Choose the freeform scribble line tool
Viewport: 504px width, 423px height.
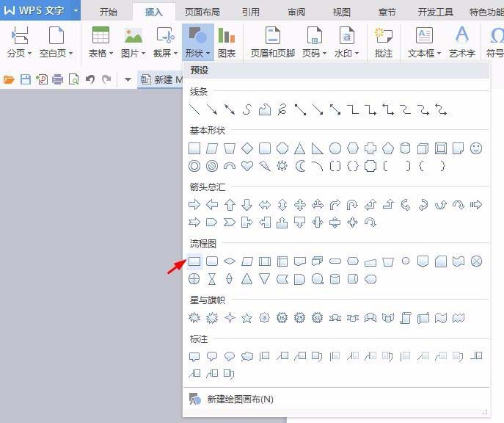[x=282, y=109]
